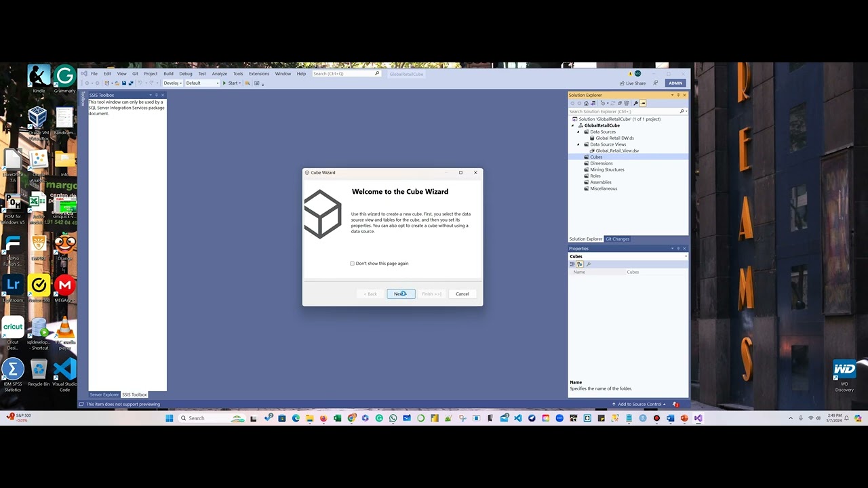Image resolution: width=868 pixels, height=488 pixels.
Task: Open the Analyze menu
Action: 220,73
